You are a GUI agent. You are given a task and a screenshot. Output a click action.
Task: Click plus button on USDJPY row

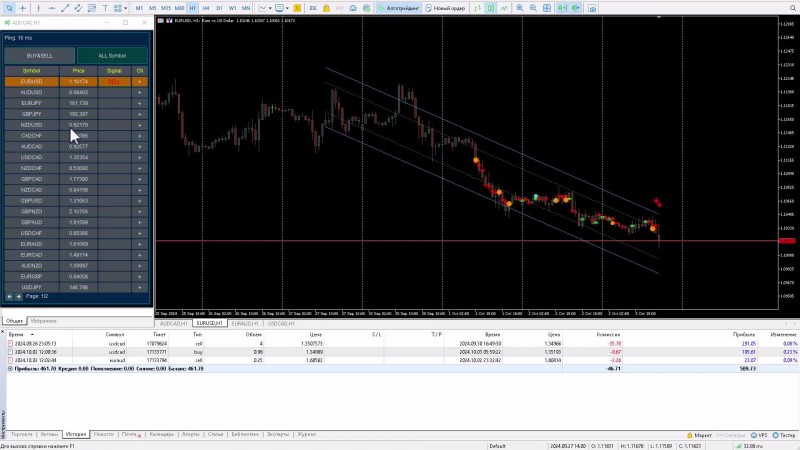point(139,287)
